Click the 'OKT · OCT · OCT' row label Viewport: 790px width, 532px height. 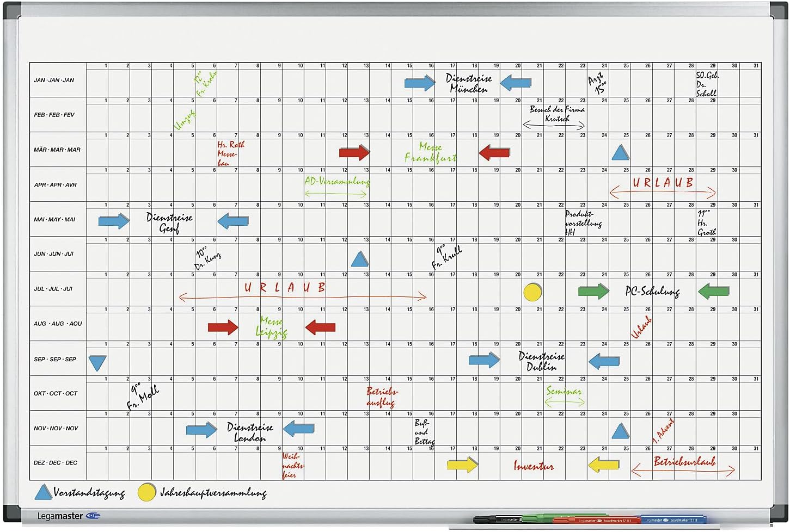pos(56,393)
